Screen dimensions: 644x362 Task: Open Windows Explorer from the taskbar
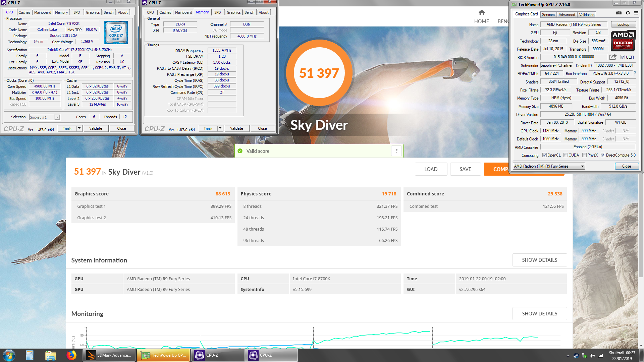[50, 355]
